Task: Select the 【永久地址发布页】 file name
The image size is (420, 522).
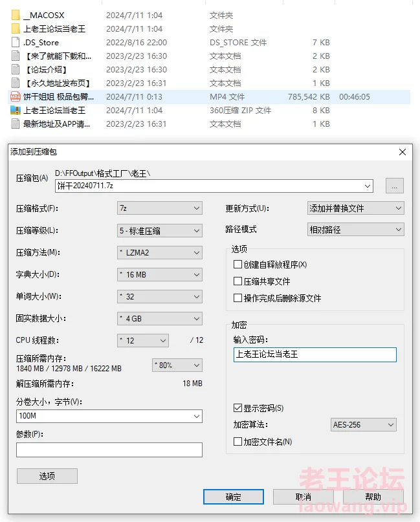Action: coord(59,83)
